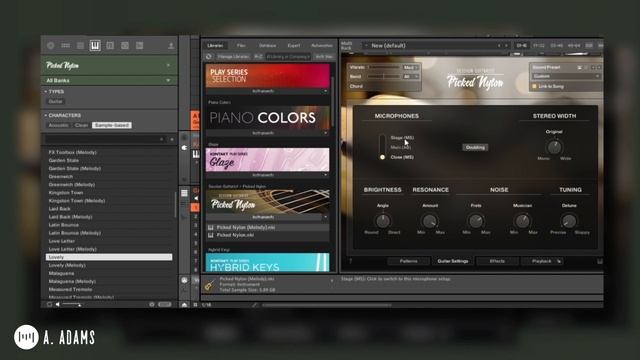
Task: Click the Brightness Angle knob
Action: coord(382,221)
